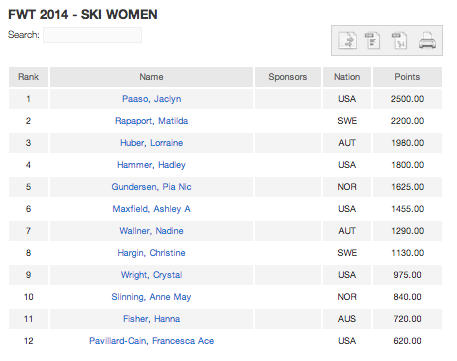This screenshot has width=457, height=361.
Task: Click the 2500.00 points value
Action: (x=407, y=99)
